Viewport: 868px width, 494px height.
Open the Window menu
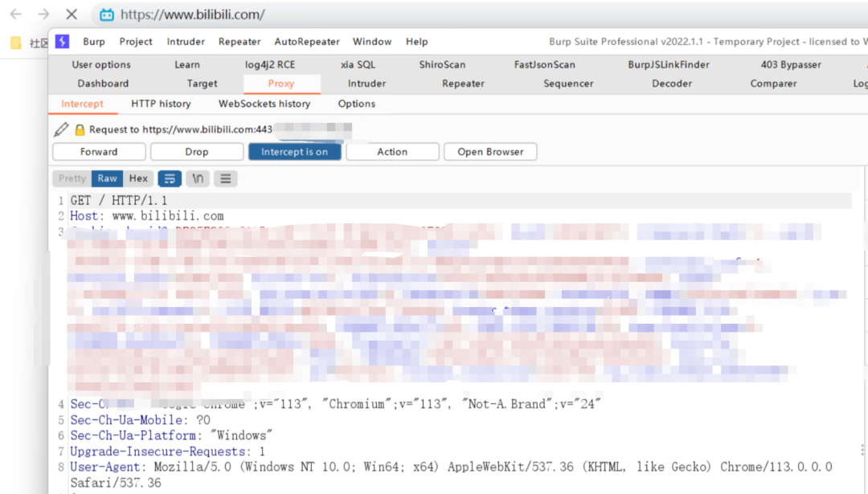coord(372,42)
